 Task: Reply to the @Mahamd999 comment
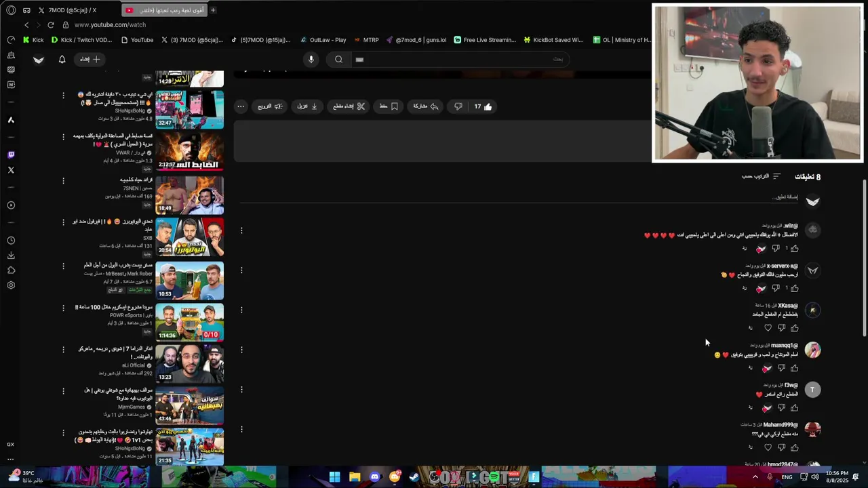(x=751, y=447)
